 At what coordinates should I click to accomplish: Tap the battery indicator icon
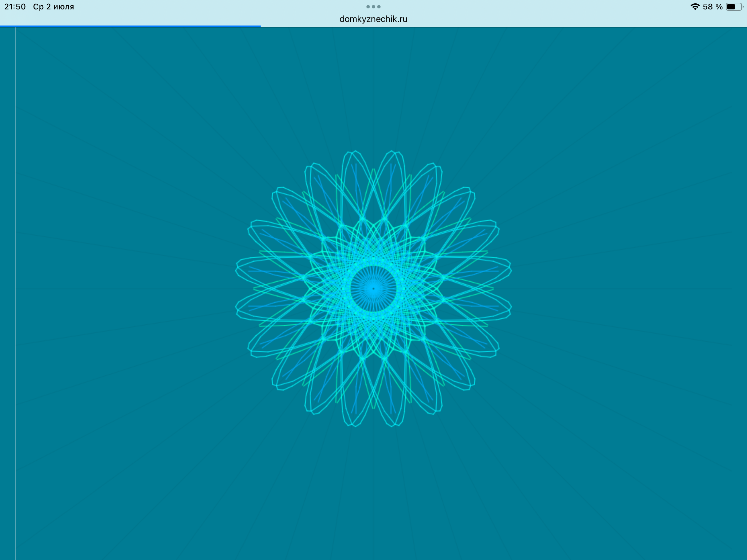pos(734,7)
